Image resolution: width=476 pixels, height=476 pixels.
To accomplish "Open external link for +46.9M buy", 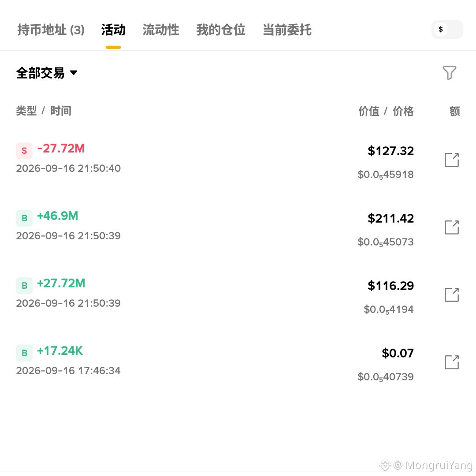I will point(452,227).
